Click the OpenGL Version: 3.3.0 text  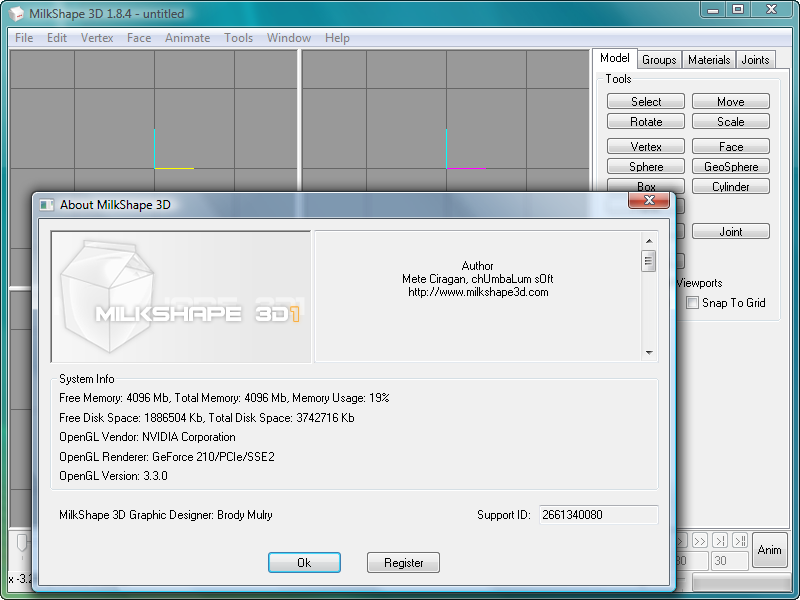pos(113,476)
